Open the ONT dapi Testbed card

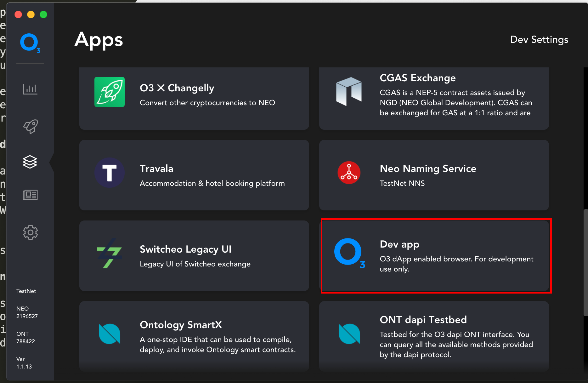pyautogui.click(x=434, y=336)
